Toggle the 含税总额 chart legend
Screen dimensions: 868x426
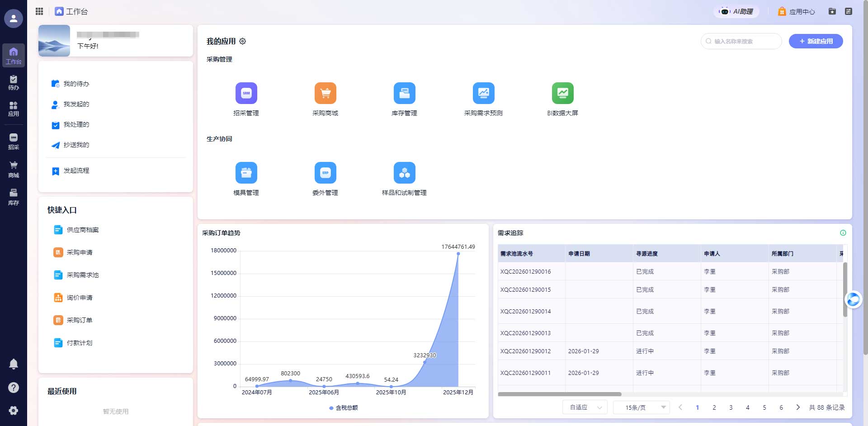click(x=344, y=408)
